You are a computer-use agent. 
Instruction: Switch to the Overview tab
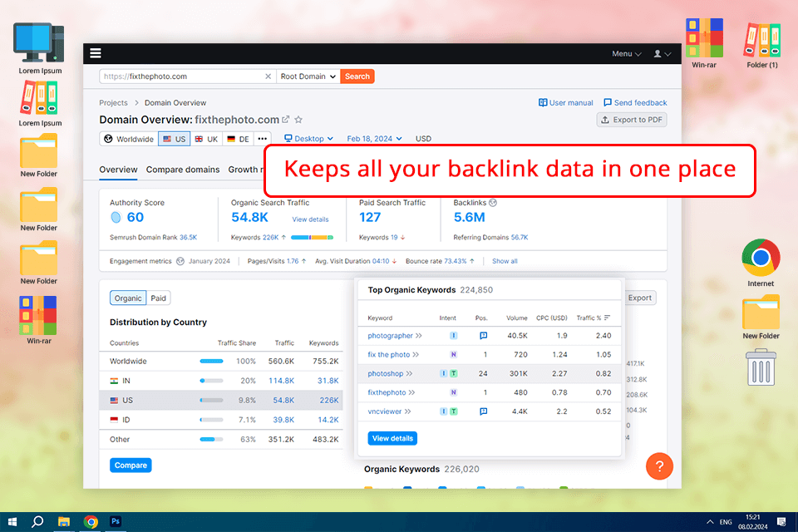pyautogui.click(x=118, y=170)
